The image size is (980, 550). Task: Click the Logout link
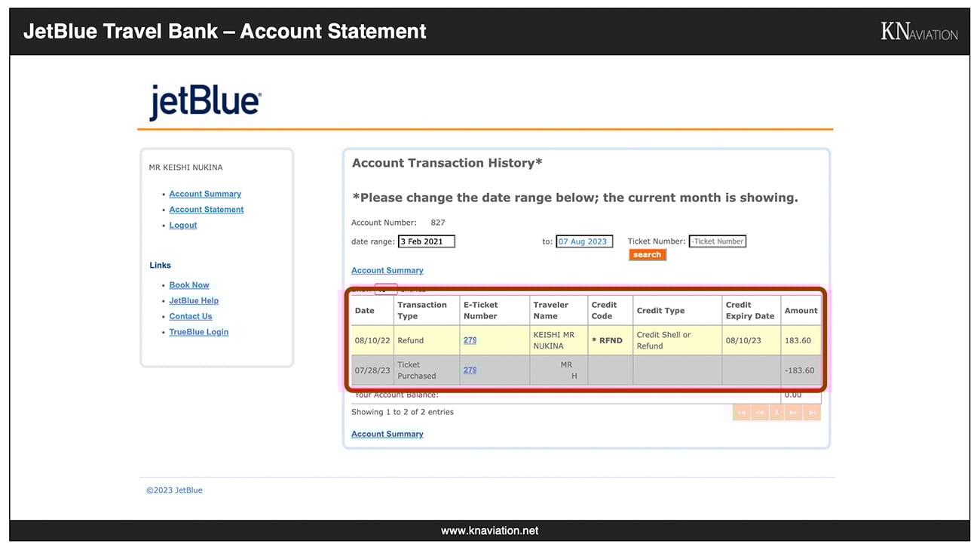[x=183, y=226]
